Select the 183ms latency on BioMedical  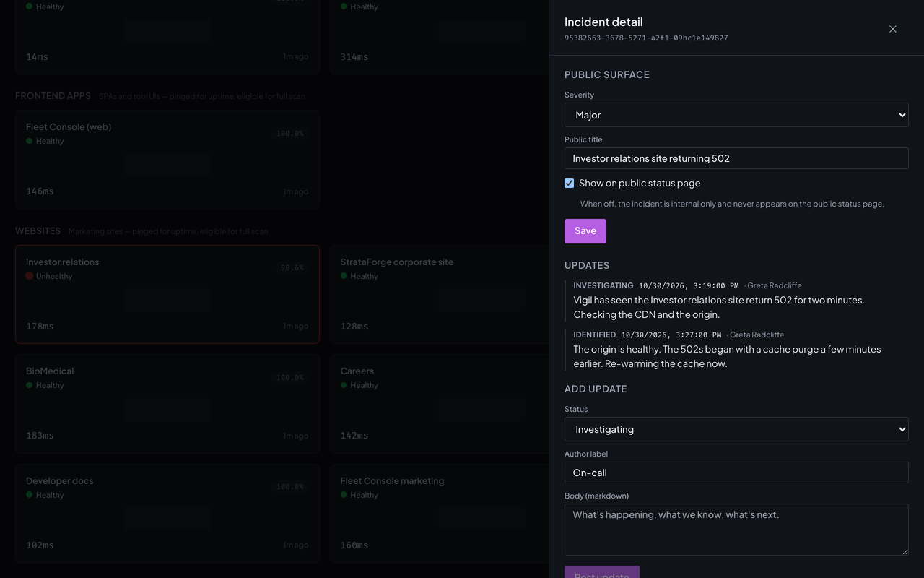click(40, 436)
